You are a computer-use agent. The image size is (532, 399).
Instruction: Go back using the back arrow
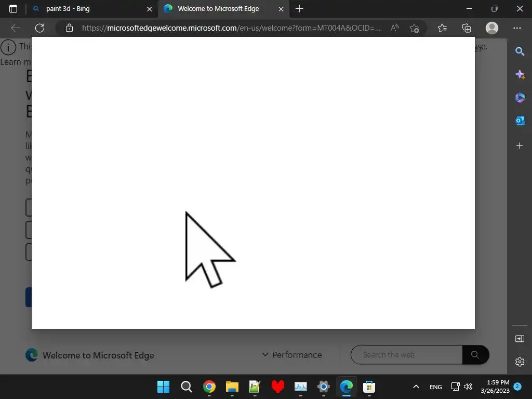click(x=15, y=28)
